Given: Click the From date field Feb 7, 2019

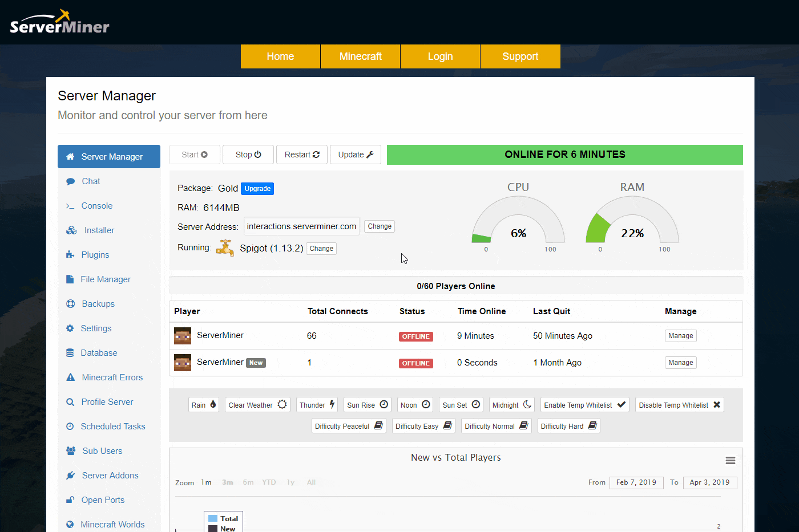Looking at the screenshot, I should [636, 482].
